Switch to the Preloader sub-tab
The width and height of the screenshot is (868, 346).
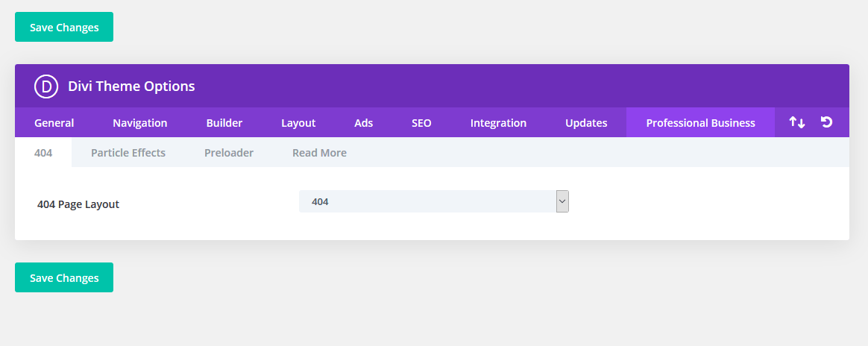pyautogui.click(x=229, y=153)
